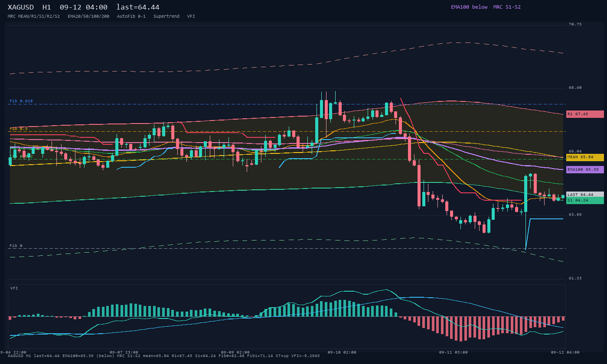Click the 61.33 price axis label
The image size is (607, 364).
(x=575, y=278)
